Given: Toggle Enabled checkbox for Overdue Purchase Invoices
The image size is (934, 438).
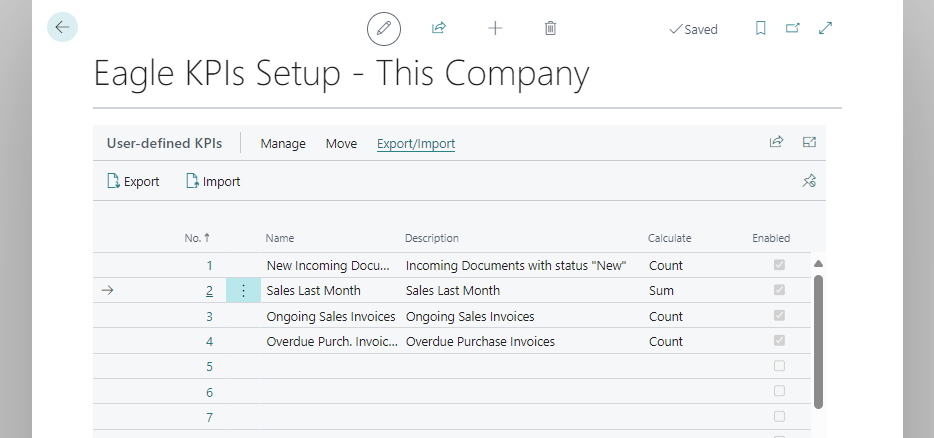Looking at the screenshot, I should [x=779, y=341].
